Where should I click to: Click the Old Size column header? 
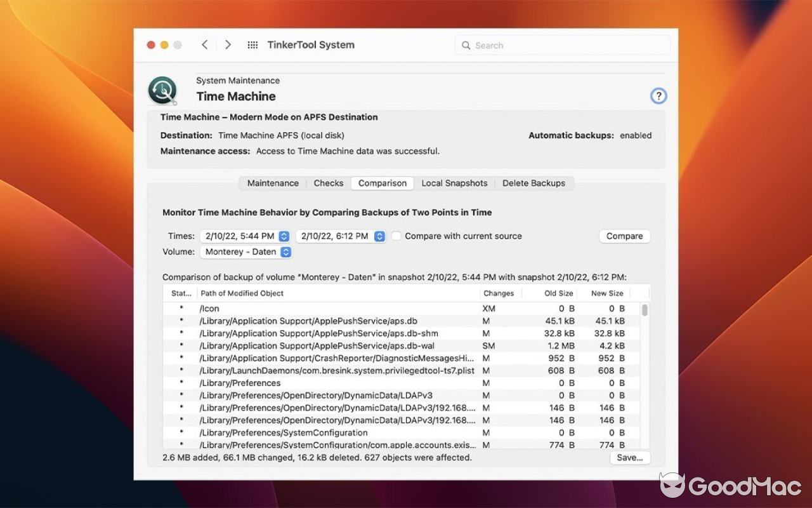pos(558,293)
